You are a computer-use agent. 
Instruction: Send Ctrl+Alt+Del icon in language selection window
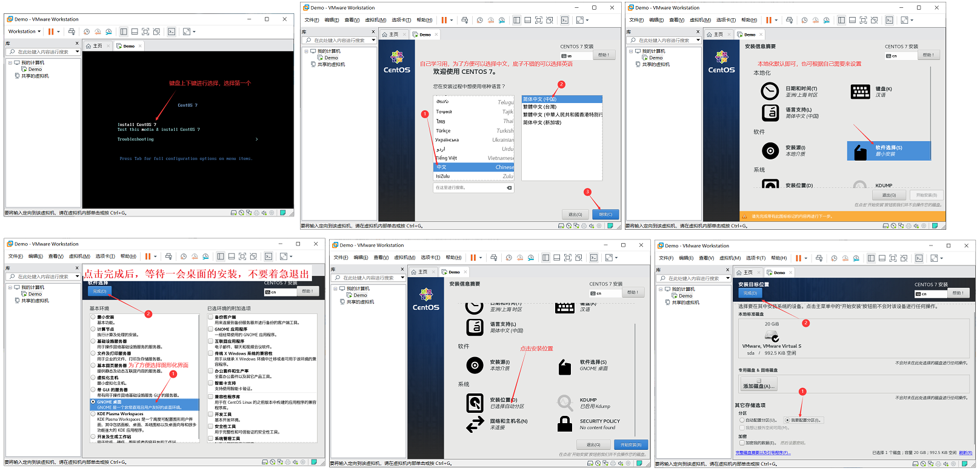tap(465, 20)
